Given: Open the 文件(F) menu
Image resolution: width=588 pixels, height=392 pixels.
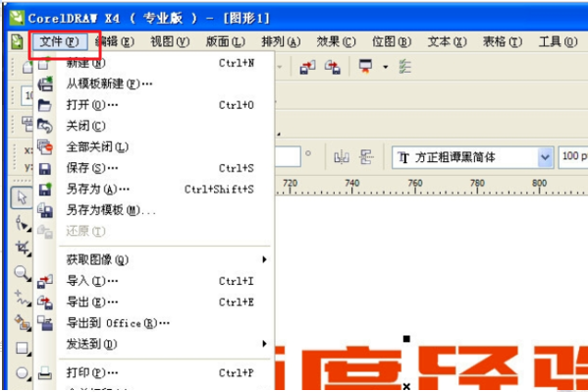Looking at the screenshot, I should [x=59, y=41].
